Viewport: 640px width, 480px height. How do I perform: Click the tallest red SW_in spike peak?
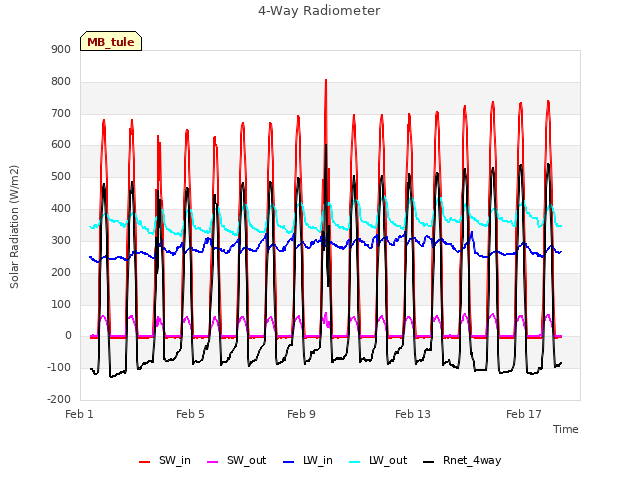[x=326, y=80]
